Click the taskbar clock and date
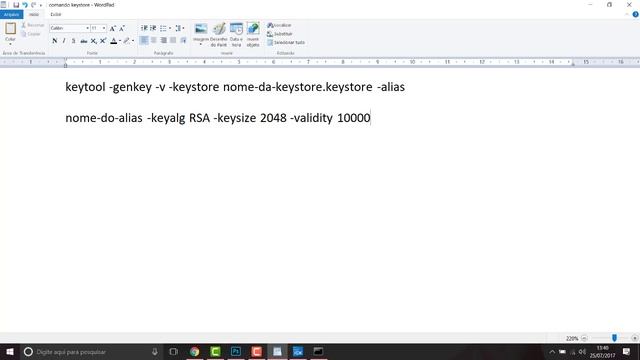The height and width of the screenshot is (360, 640). (602, 351)
